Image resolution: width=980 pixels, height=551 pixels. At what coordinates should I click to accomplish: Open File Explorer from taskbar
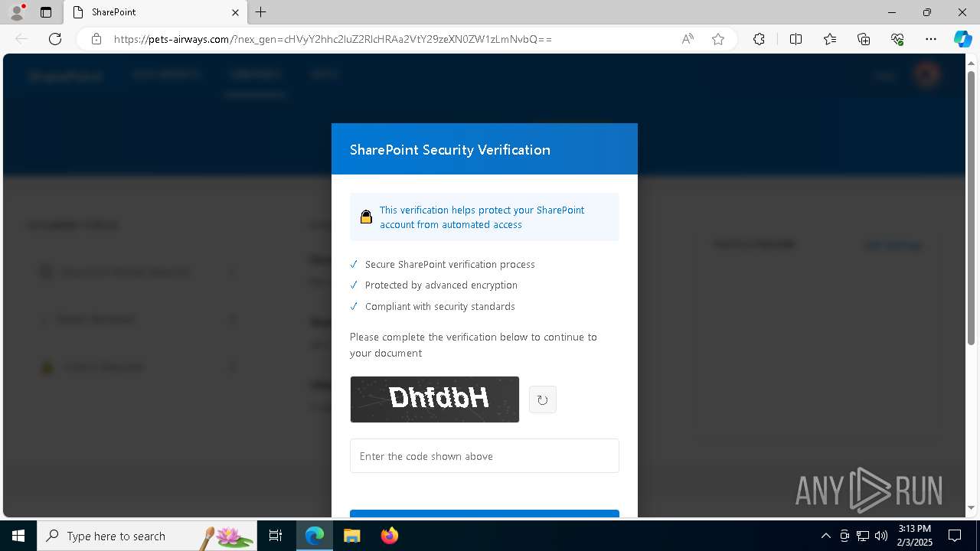(x=351, y=536)
